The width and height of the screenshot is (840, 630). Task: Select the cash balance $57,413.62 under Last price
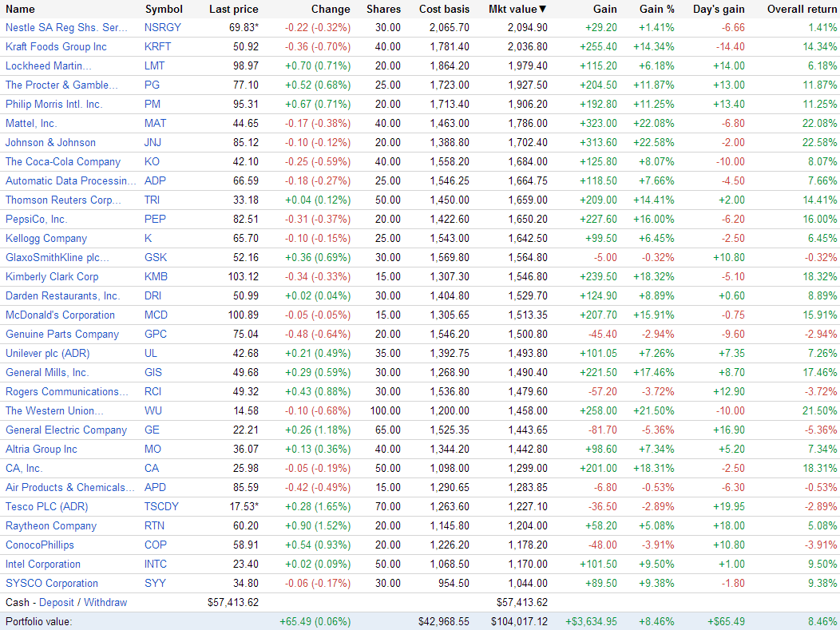pos(233,603)
